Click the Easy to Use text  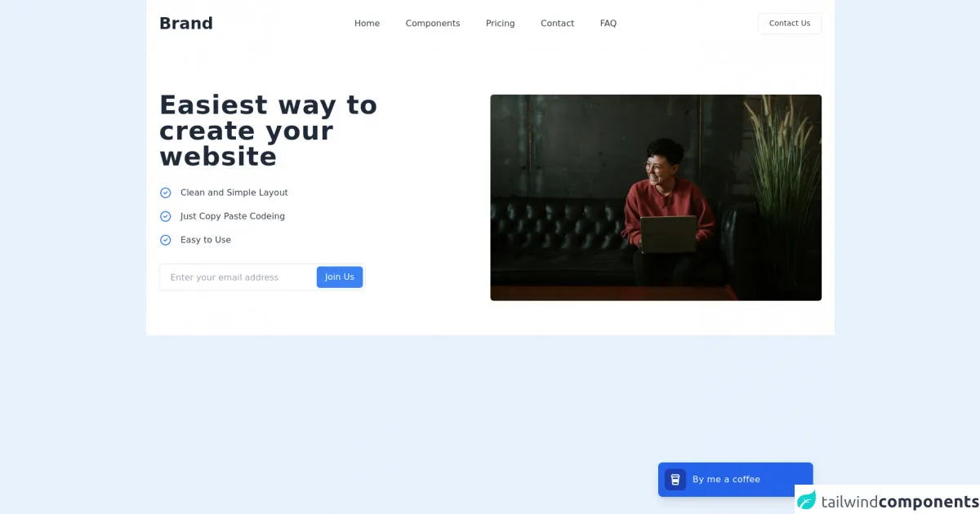point(206,241)
